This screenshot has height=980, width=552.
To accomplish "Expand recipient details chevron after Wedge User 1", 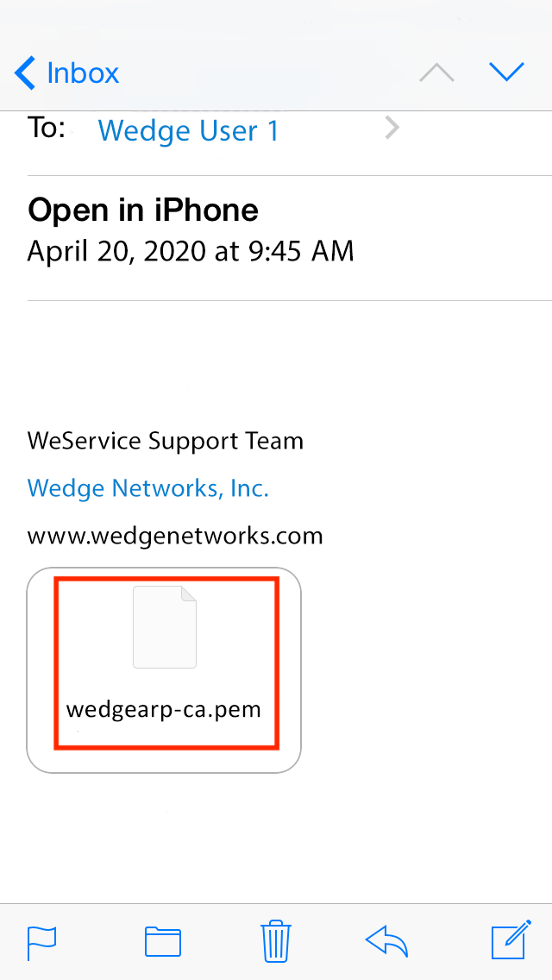I will click(392, 129).
